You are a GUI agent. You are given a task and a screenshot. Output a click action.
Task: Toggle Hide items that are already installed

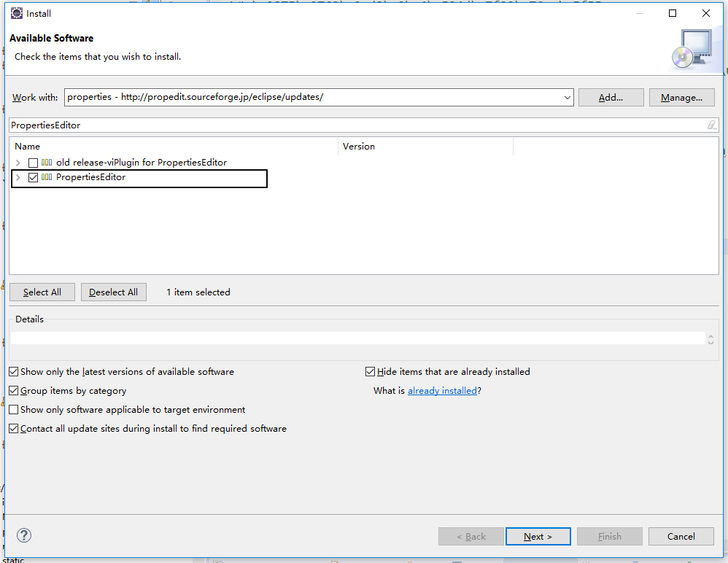point(371,372)
